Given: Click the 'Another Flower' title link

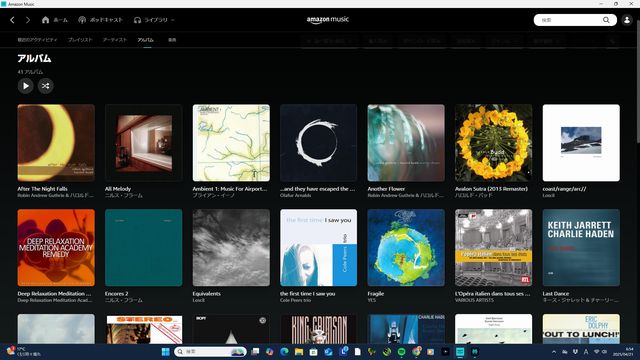Looking at the screenshot, I should point(386,189).
